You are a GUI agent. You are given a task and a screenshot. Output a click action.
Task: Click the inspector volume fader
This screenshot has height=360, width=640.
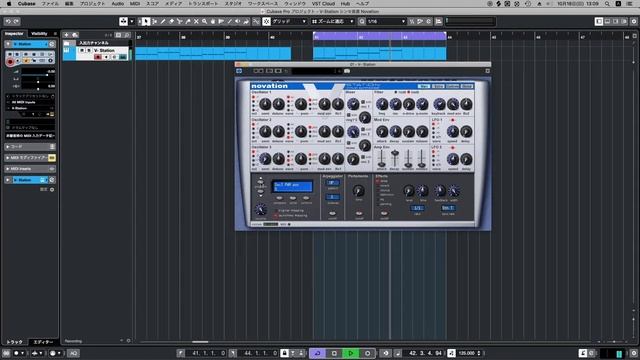coord(38,75)
